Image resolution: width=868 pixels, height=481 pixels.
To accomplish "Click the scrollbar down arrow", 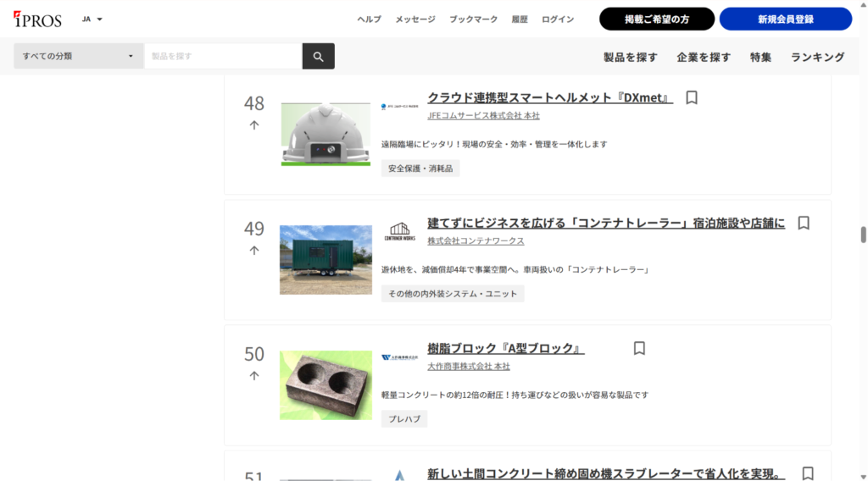I will point(863,477).
